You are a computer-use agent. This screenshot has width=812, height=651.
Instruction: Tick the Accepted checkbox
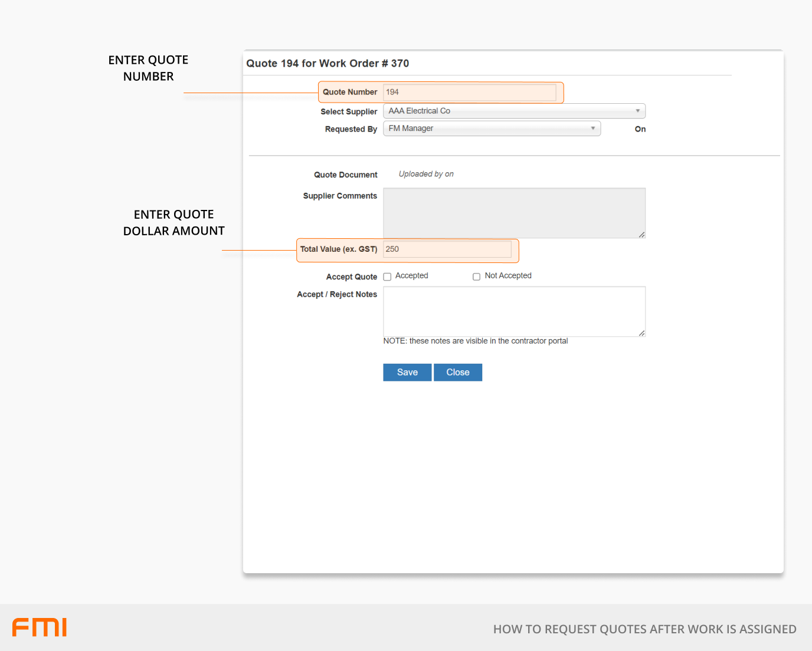pos(388,277)
